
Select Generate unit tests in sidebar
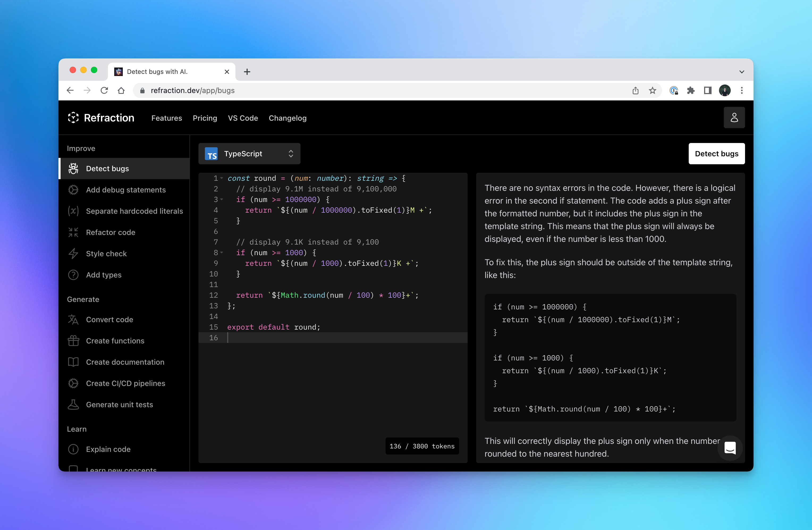(x=124, y=405)
